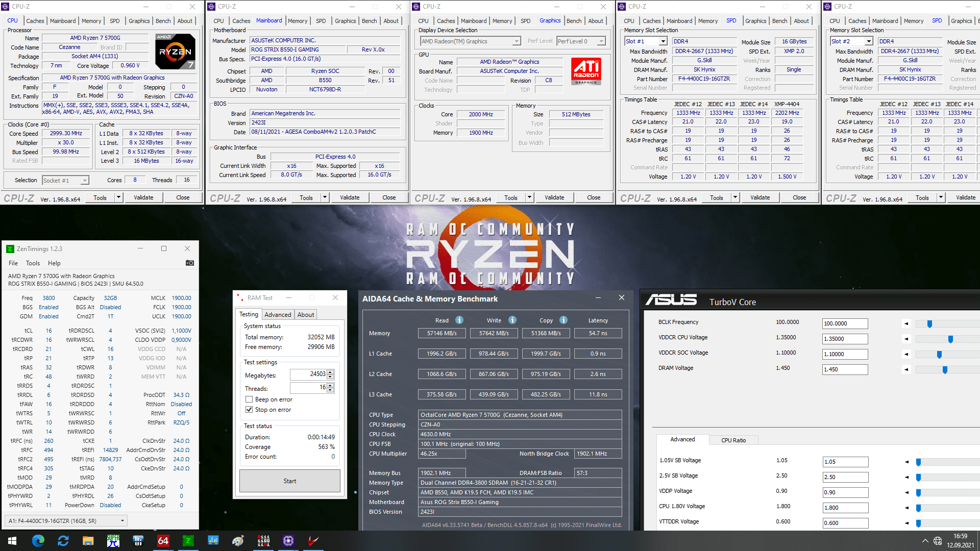980x551 pixels.
Task: Open the Slot #2 memory slot dropdown
Action: tap(851, 41)
